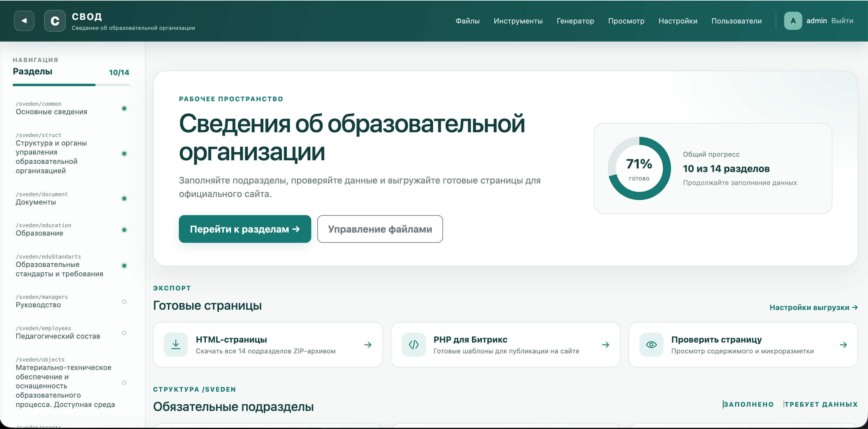Click arrow on HTML-страницы card

coord(368,345)
